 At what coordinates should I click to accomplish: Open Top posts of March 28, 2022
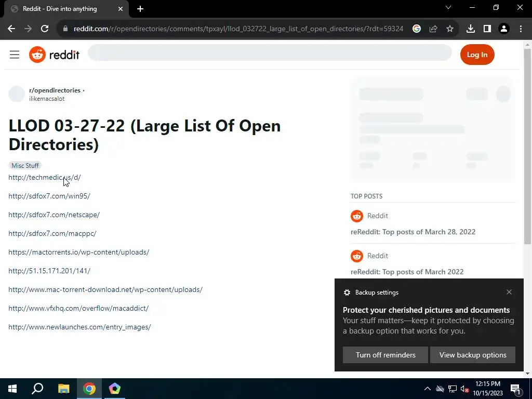point(413,232)
